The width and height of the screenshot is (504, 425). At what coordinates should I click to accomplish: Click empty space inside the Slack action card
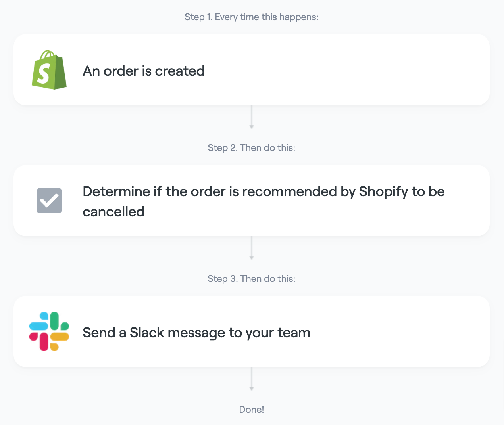click(397, 331)
